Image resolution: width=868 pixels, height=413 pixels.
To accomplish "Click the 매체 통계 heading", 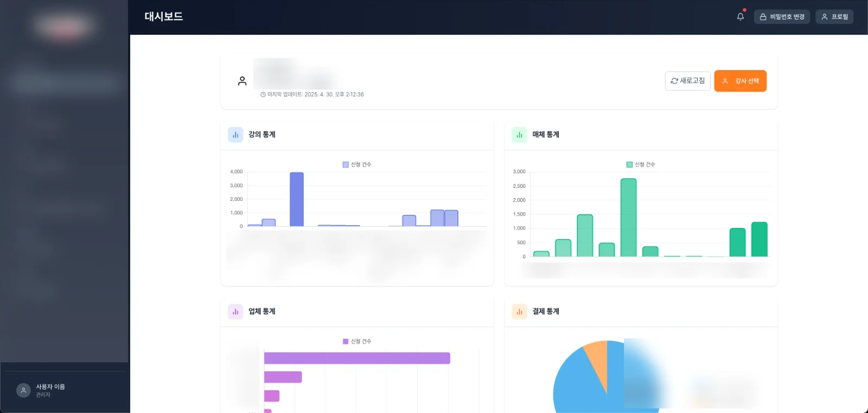I will 546,135.
